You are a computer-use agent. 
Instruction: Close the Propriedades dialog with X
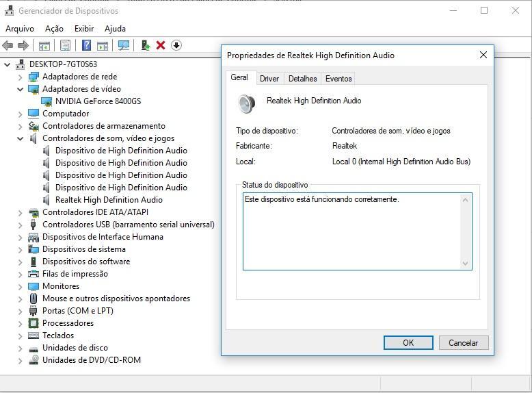483,55
